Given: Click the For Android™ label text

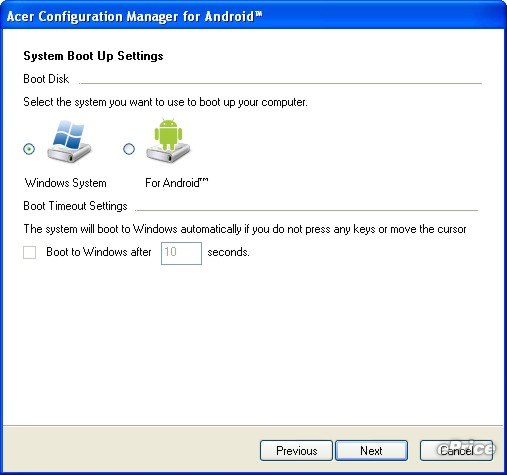Looking at the screenshot, I should tap(177, 183).
